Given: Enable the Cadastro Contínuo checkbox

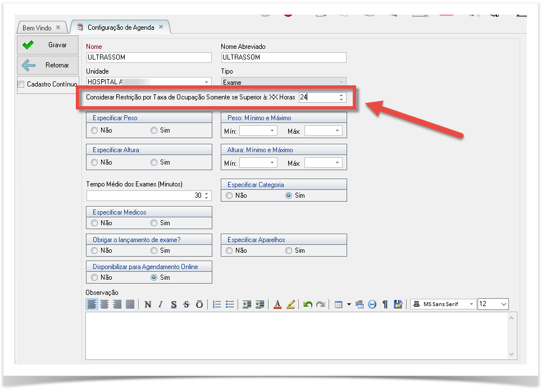Looking at the screenshot, I should 21,85.
